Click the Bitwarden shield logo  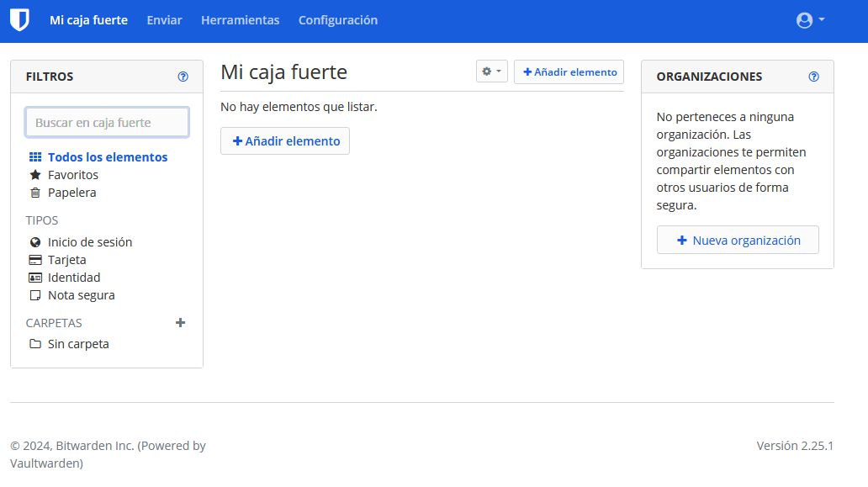click(x=19, y=20)
